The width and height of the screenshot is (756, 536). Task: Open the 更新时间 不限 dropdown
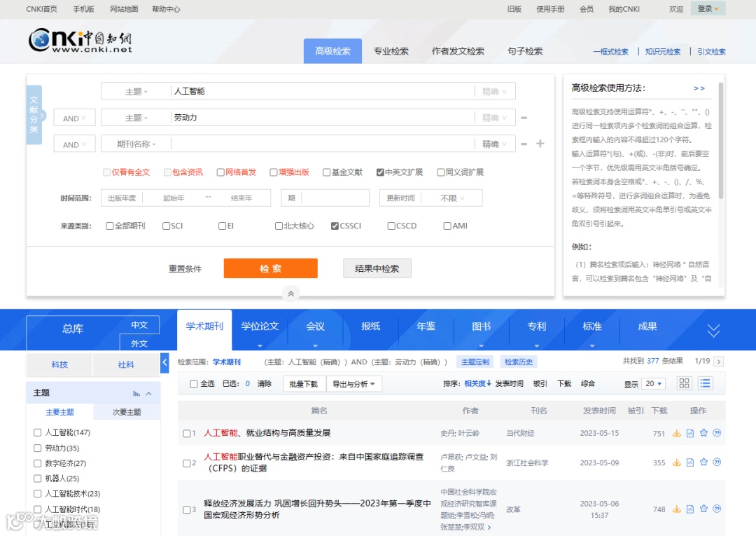point(451,198)
